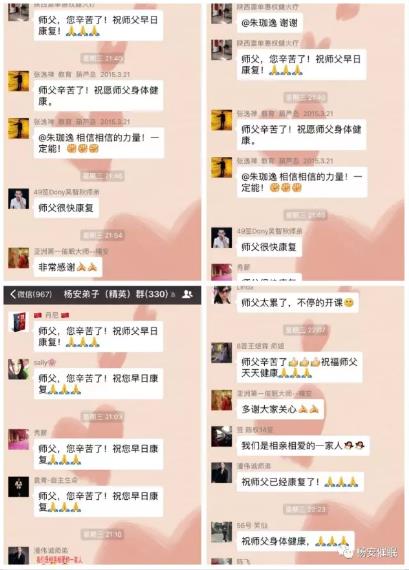The height and width of the screenshot is (570, 409).
Task: Tap the mute bell icon beside group title
Action: (173, 294)
